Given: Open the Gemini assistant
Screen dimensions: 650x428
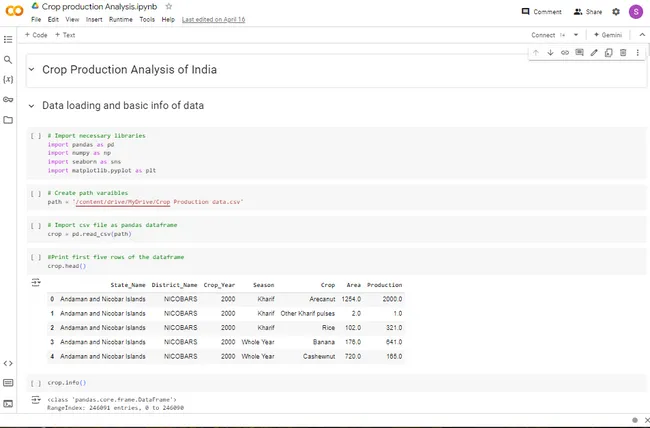Looking at the screenshot, I should click(x=608, y=35).
